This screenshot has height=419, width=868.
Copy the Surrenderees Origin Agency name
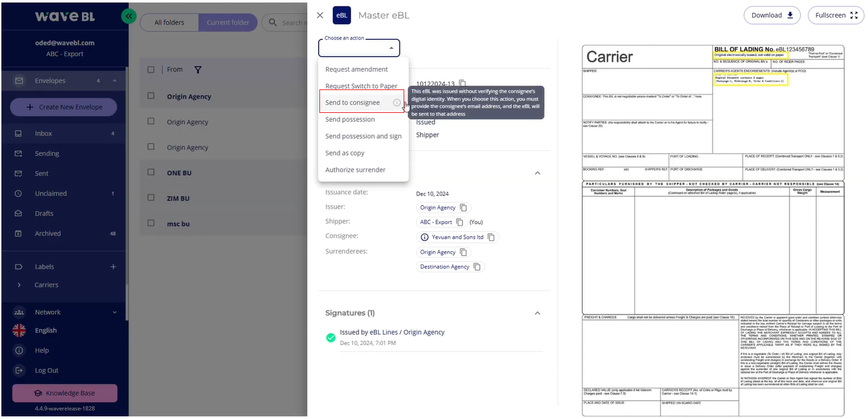click(463, 252)
